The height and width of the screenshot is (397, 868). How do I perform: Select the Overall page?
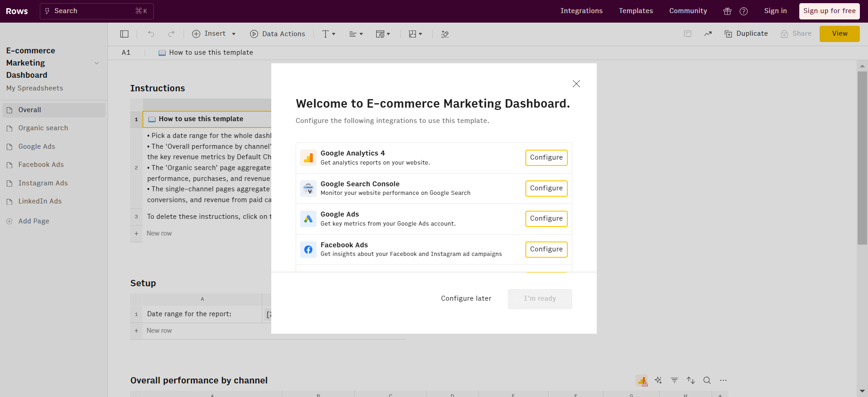(x=54, y=110)
